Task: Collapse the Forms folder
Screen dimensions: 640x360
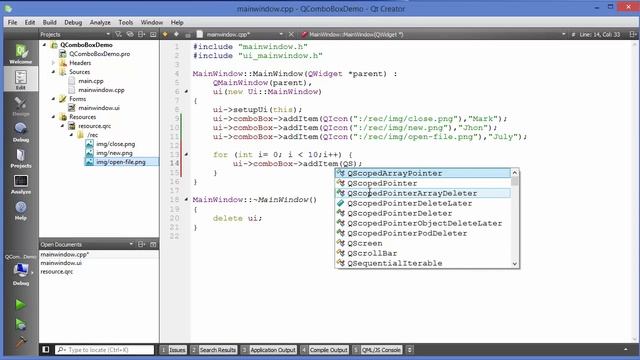Action: tap(53, 99)
